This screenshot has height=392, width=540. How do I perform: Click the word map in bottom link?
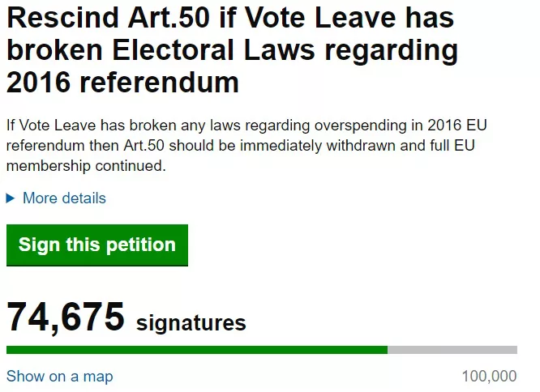click(98, 377)
